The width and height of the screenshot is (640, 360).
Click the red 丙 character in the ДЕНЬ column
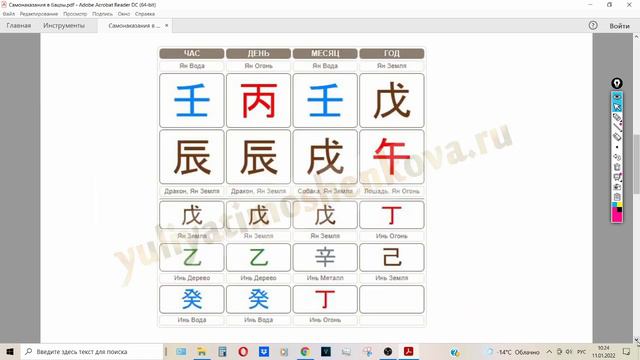[258, 100]
